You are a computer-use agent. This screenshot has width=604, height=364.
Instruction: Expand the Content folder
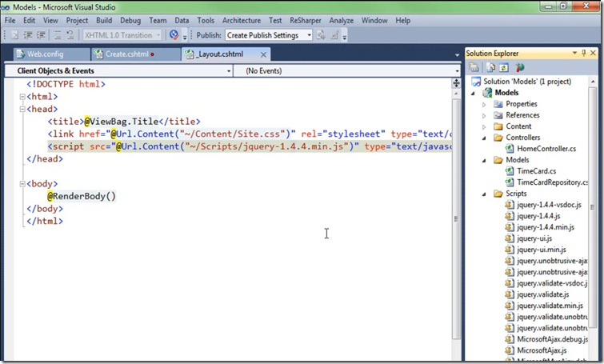(x=484, y=126)
